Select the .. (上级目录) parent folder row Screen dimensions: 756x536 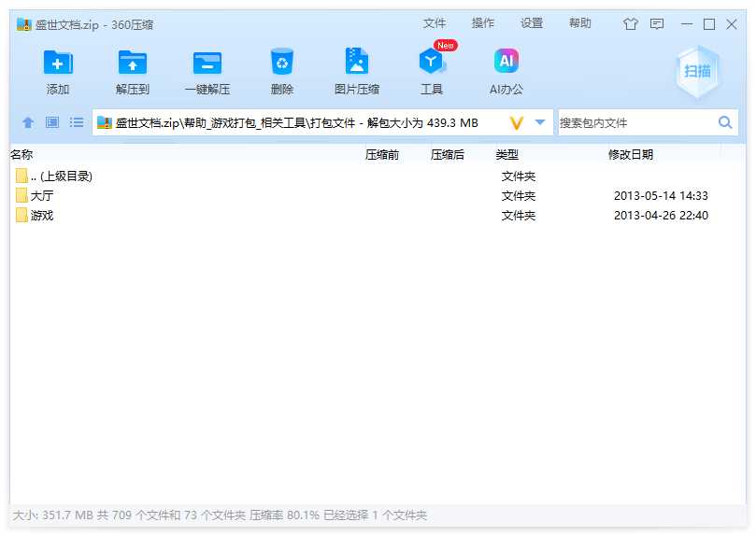coord(377,176)
